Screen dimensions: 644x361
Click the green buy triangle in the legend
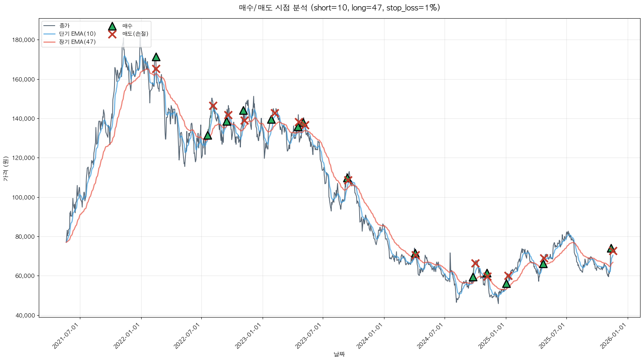pos(112,26)
